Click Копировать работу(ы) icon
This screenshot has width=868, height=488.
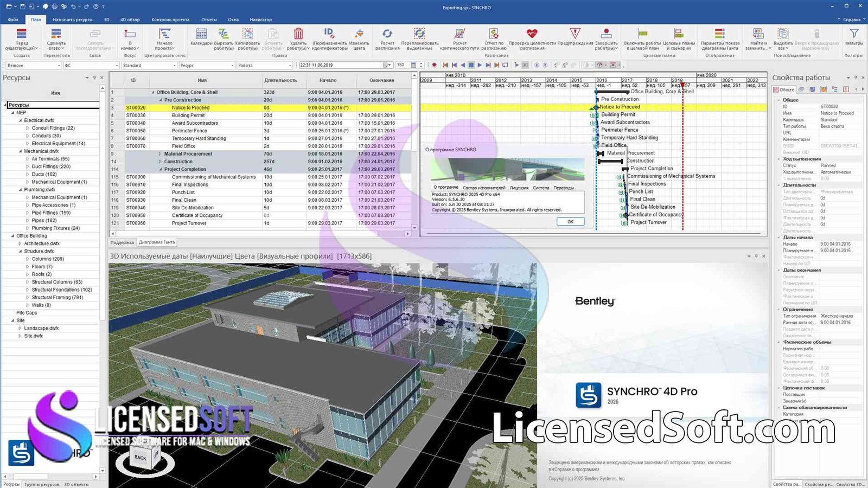pyautogui.click(x=247, y=34)
